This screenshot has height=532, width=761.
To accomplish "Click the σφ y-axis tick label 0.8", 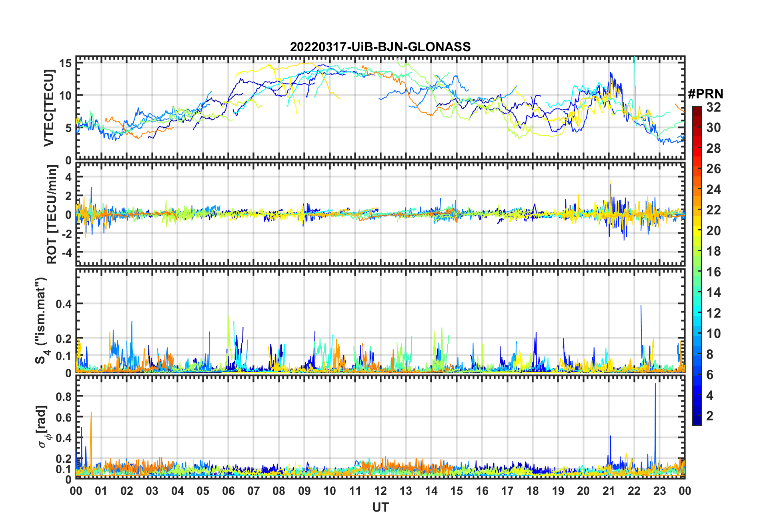I will click(x=64, y=396).
